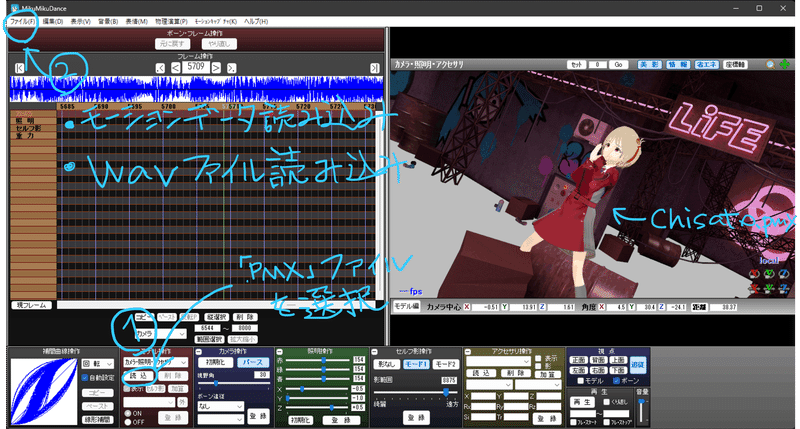Open the 表示(V) menu
The width and height of the screenshot is (800, 429).
point(80,21)
